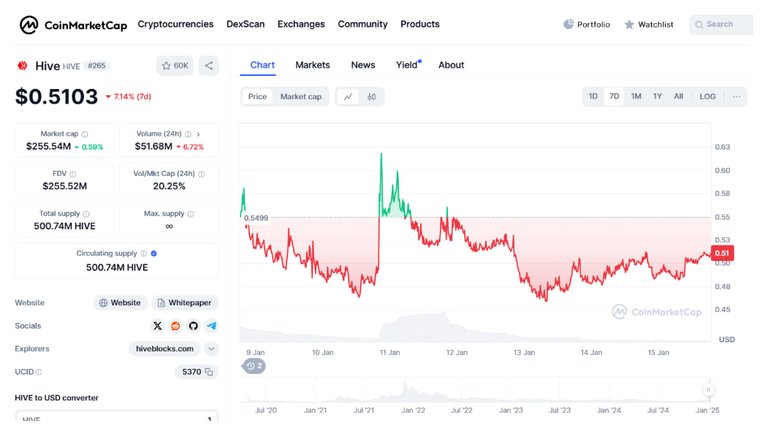Click the #265 rank badge

point(96,66)
